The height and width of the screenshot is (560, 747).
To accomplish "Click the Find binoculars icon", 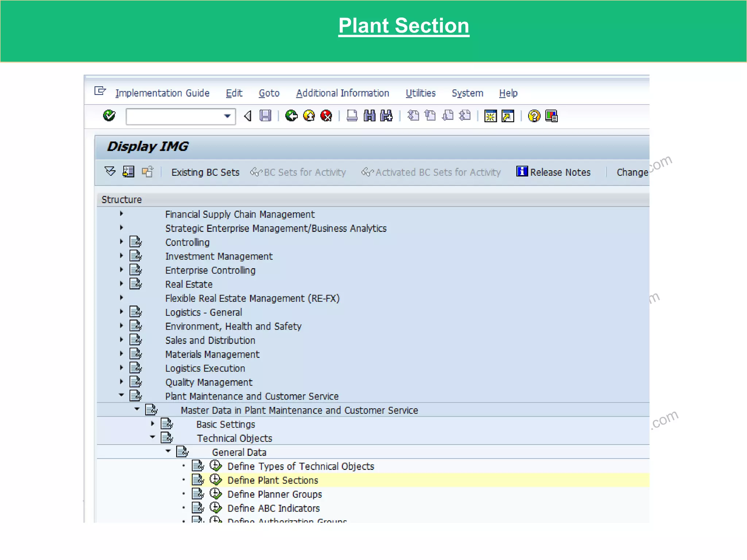I will [369, 116].
